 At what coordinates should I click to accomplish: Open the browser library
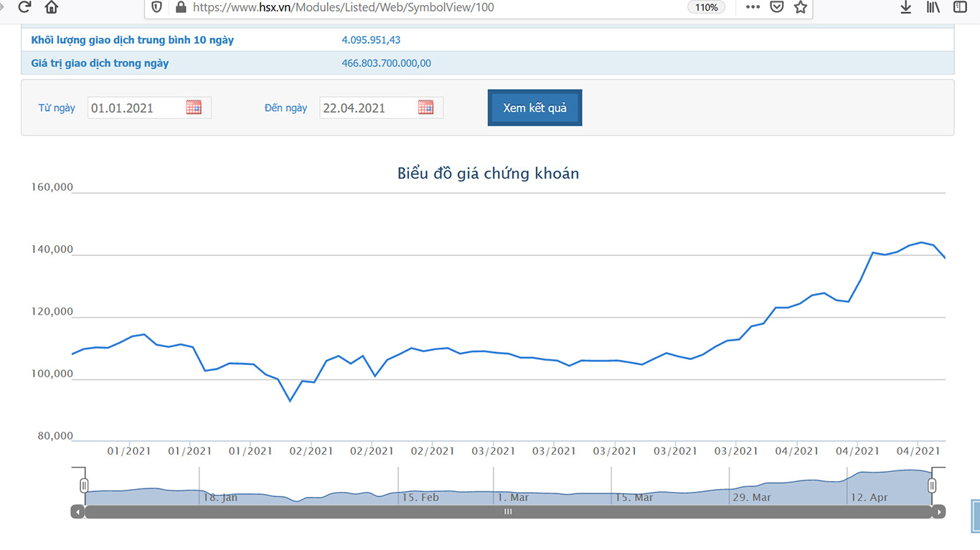point(933,7)
